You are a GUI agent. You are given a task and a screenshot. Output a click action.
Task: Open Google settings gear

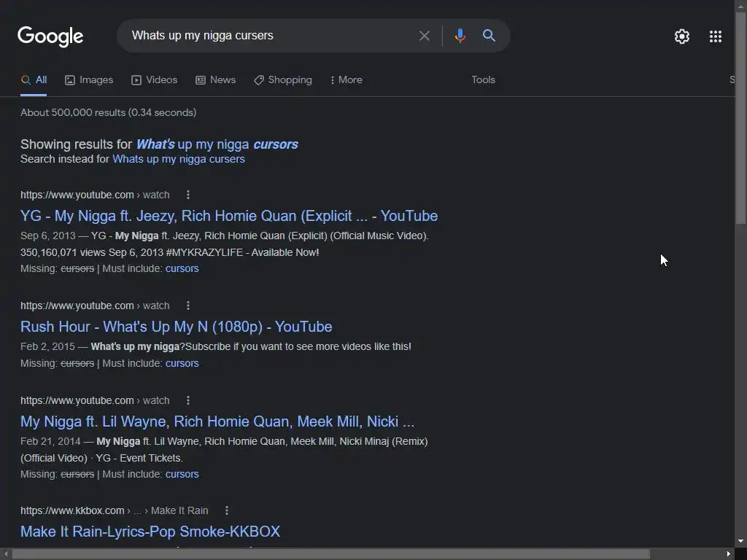[682, 36]
